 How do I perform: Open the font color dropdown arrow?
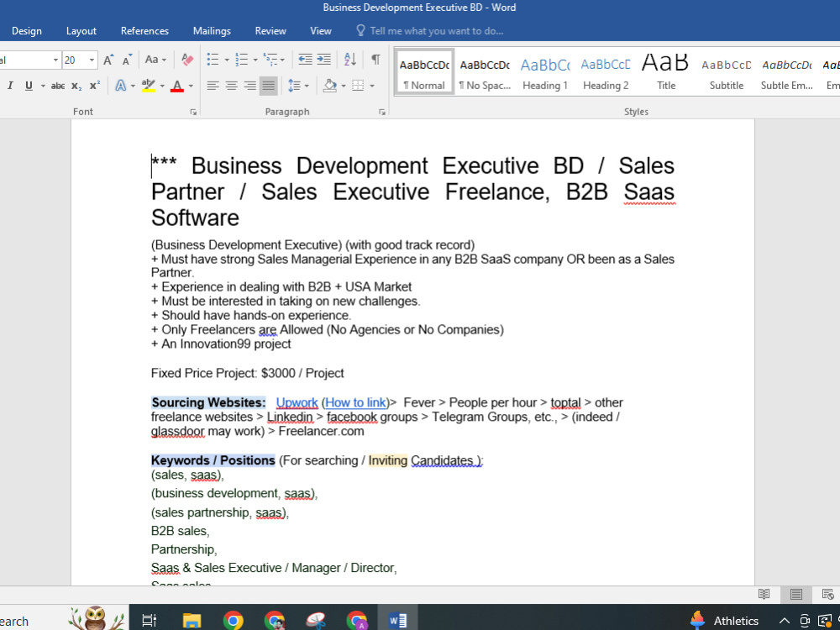(191, 86)
